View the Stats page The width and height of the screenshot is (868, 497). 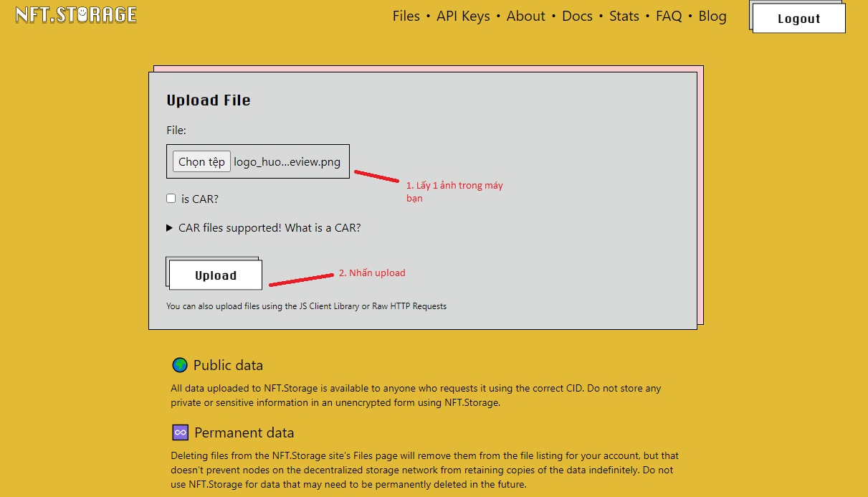[x=624, y=16]
